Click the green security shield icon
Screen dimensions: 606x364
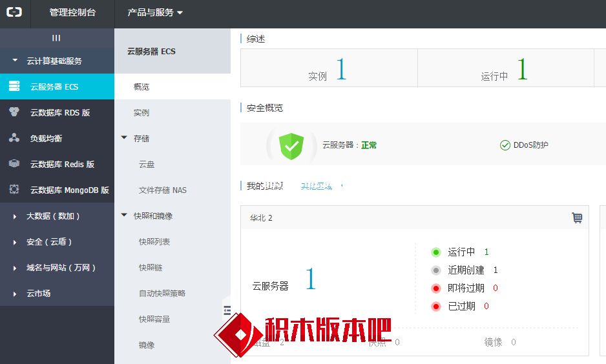[x=291, y=146]
